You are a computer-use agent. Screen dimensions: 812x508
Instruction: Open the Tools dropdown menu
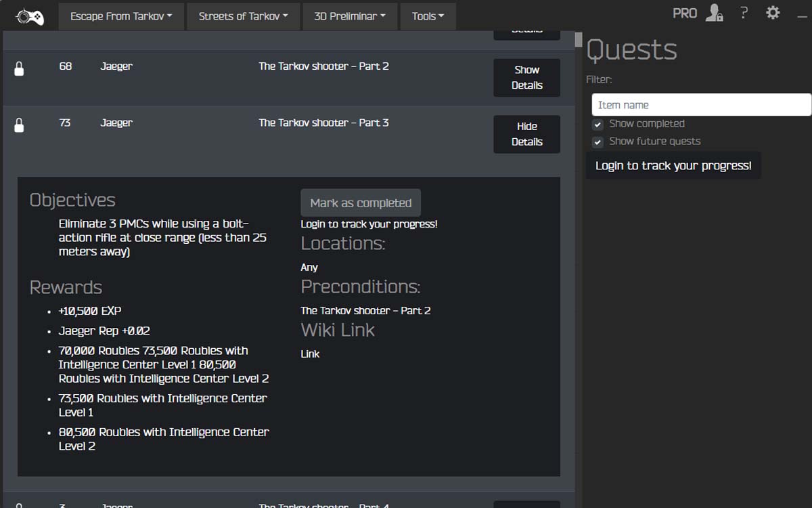pyautogui.click(x=428, y=16)
